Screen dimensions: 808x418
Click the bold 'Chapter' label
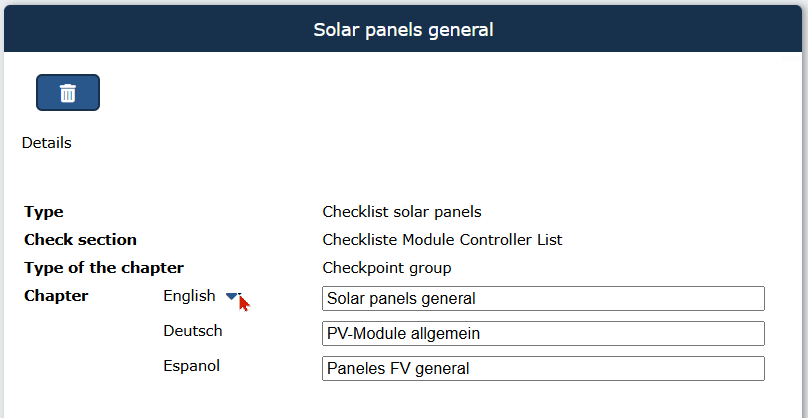pos(56,296)
